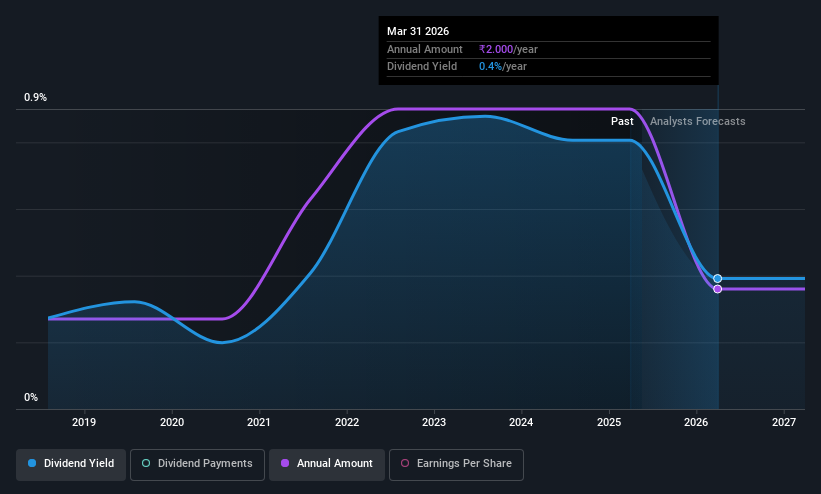
Task: Click the pink ring in Earnings Per Share legend
Action: click(405, 463)
